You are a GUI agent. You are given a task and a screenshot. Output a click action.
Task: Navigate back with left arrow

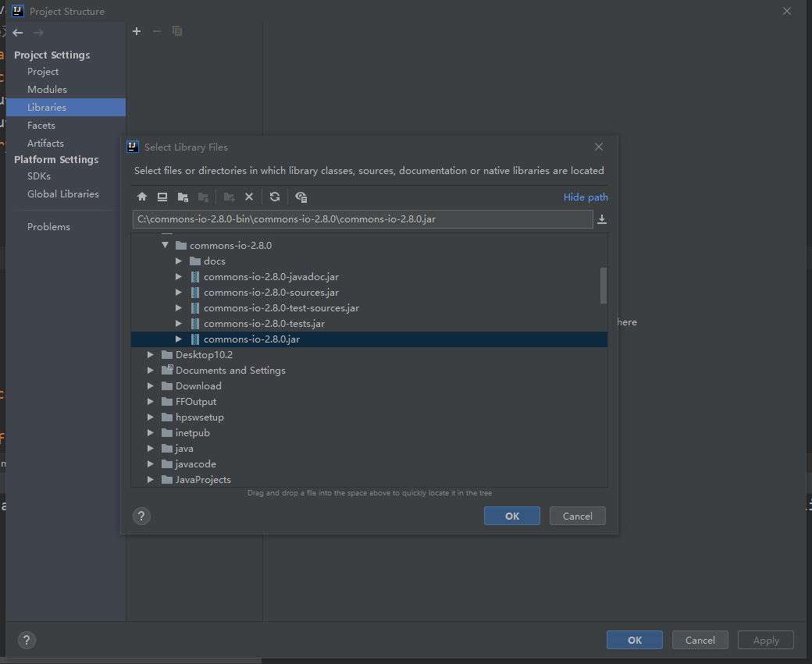(x=18, y=33)
